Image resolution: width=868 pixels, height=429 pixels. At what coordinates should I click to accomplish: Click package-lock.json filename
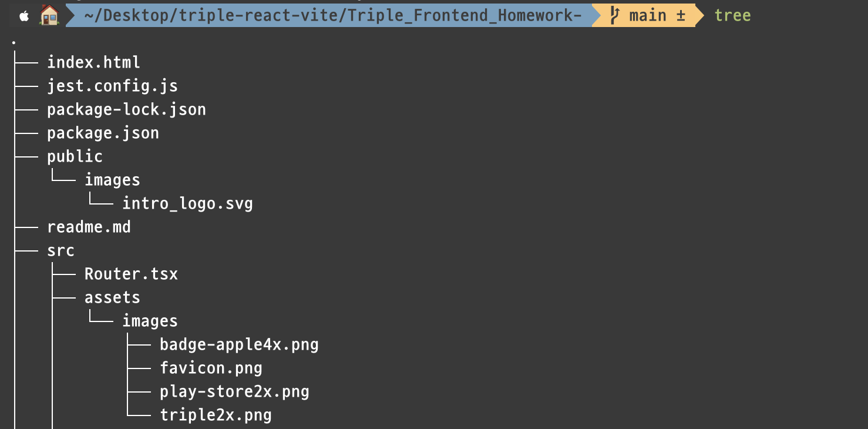pos(126,109)
